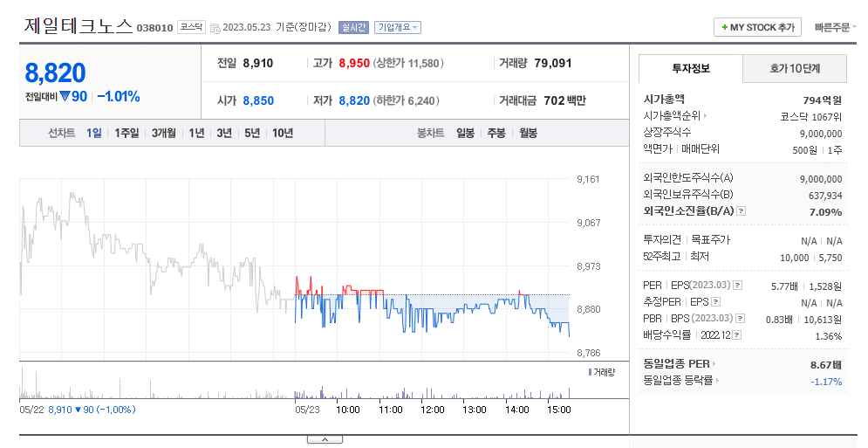Select the 월봉 candle chart
Viewport: 868px width, 448px height.
pos(528,133)
